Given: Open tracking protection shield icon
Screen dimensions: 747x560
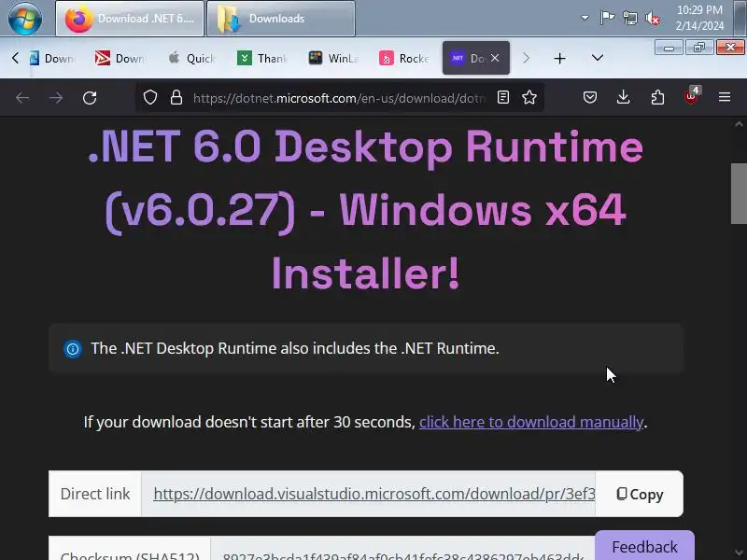Looking at the screenshot, I should coord(150,98).
